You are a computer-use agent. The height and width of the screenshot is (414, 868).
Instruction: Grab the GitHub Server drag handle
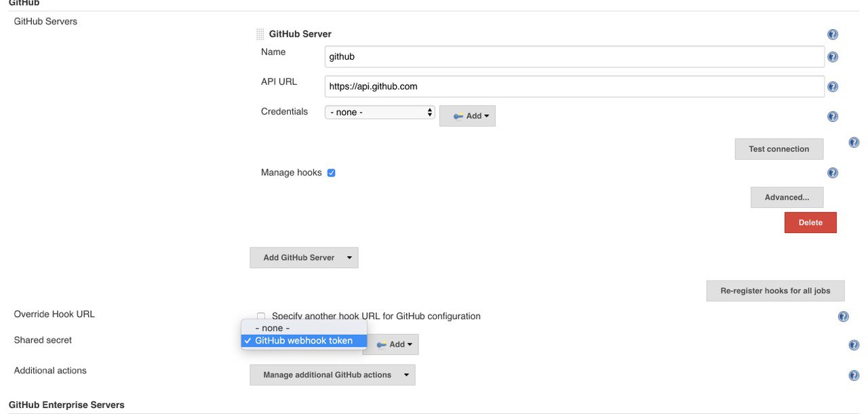(260, 35)
